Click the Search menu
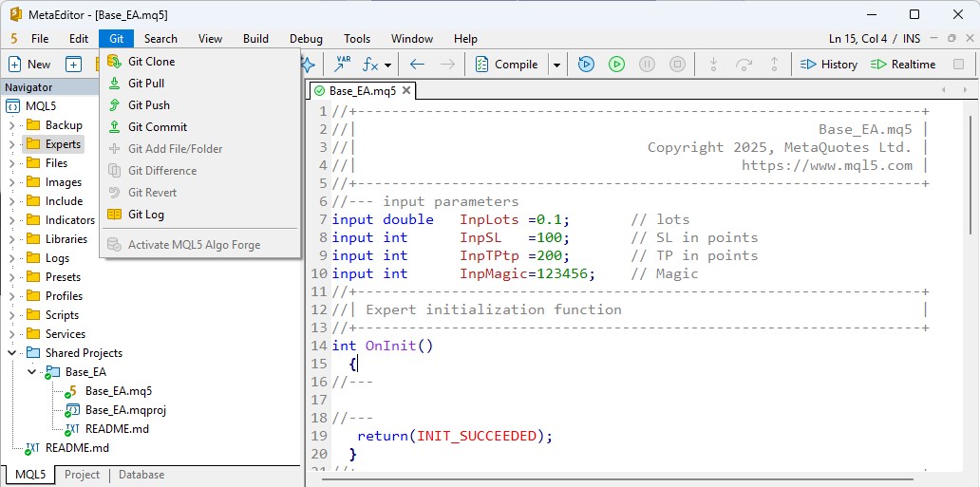This screenshot has width=980, height=487. click(160, 39)
